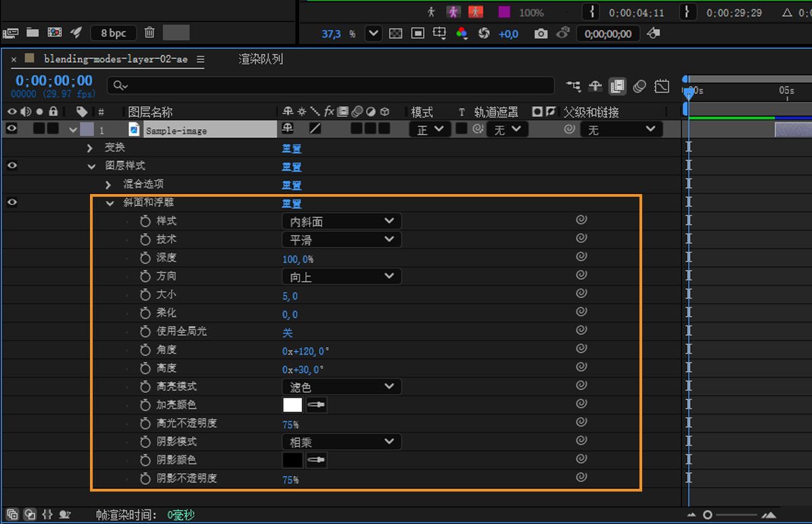Toggle mask and shape path visibility icon
The width and height of the screenshot is (812, 524).
pyautogui.click(x=418, y=33)
